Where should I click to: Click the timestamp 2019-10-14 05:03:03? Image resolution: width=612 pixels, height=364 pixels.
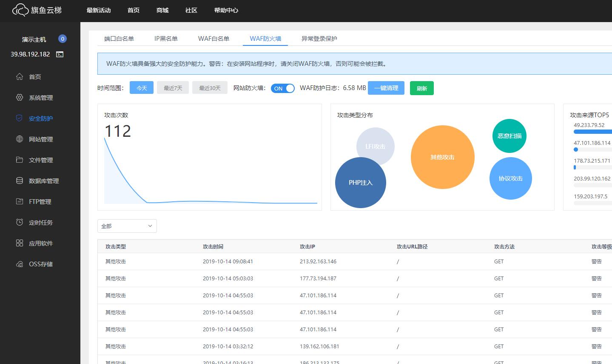pyautogui.click(x=228, y=279)
